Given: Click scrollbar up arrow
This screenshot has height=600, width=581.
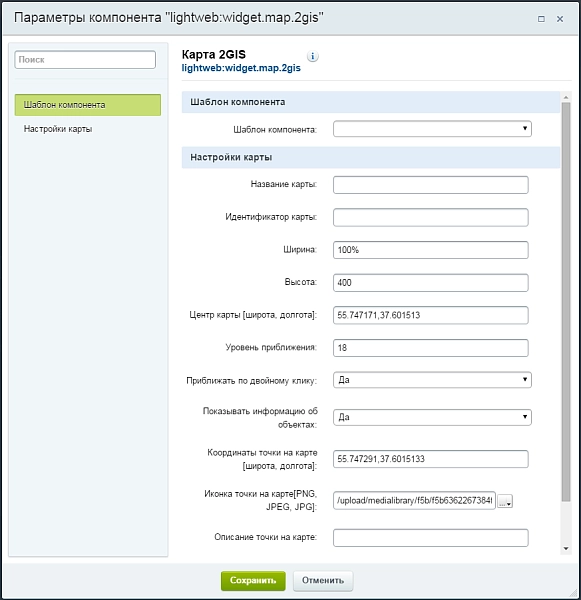Looking at the screenshot, I should click(x=566, y=97).
